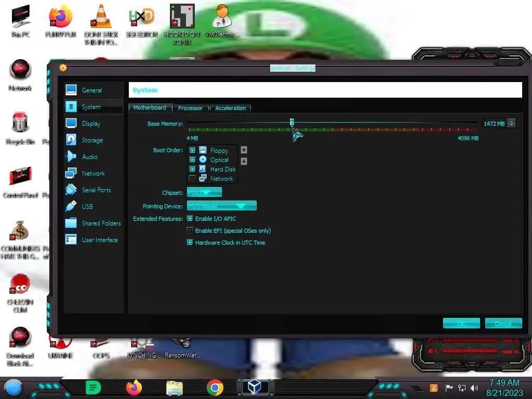Click the network icon in system tray
Image resolution: width=532 pixels, height=399 pixels.
click(461, 388)
